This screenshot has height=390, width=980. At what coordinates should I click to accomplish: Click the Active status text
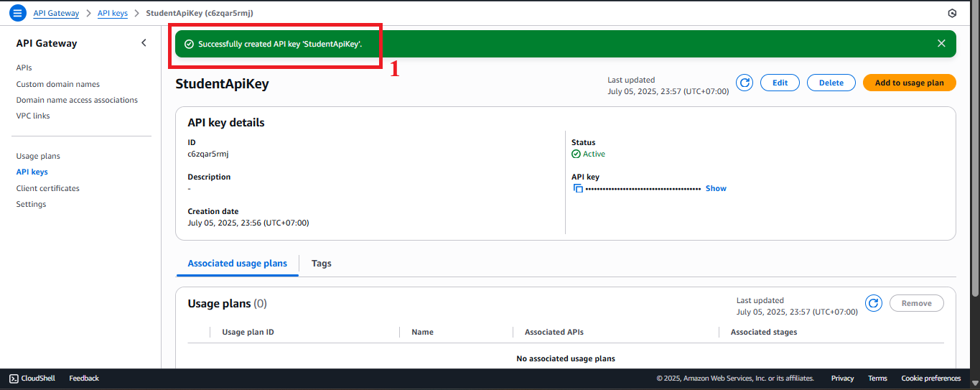coord(594,154)
